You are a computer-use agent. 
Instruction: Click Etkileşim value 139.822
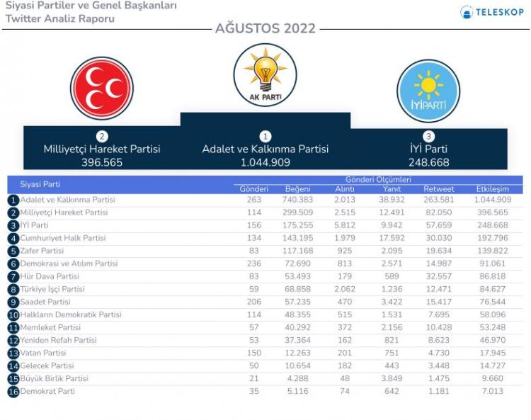pos(493,251)
